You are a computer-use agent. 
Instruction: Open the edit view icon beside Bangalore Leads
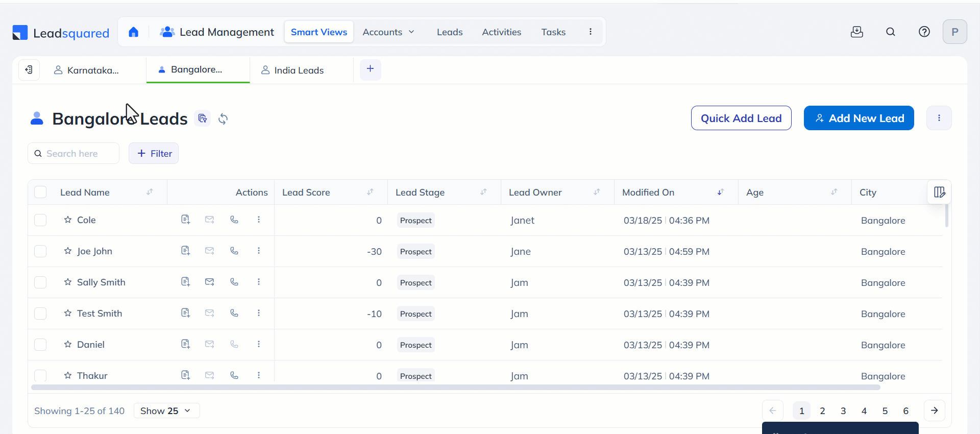pos(203,118)
